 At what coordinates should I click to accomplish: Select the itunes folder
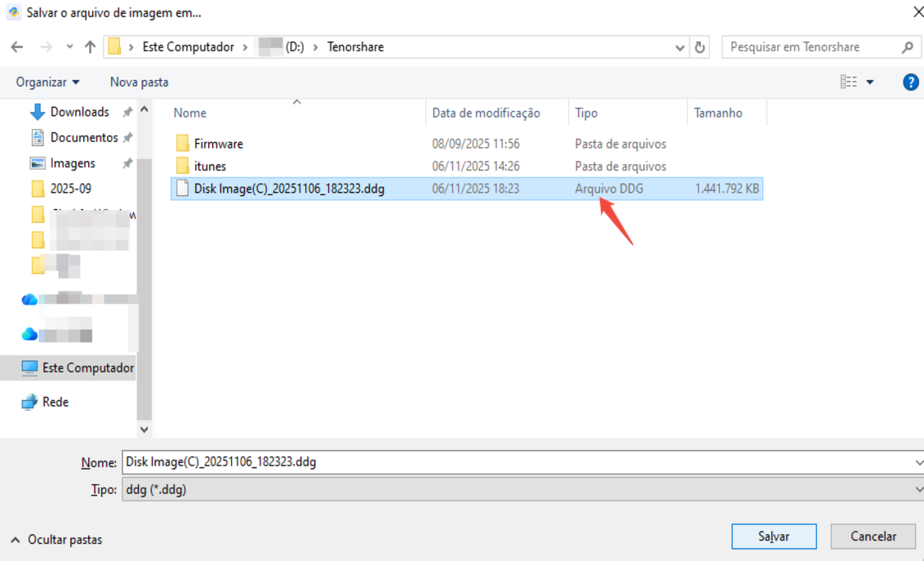tap(211, 167)
